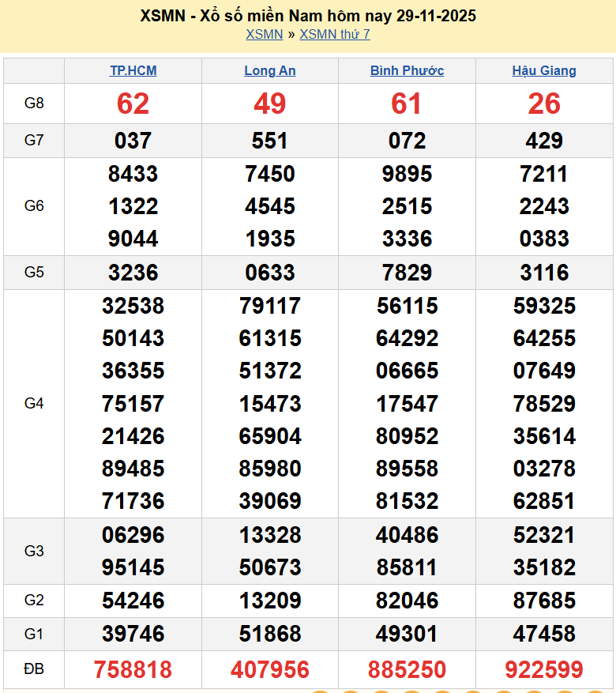Select Long An G8 result 49
The height and width of the screenshot is (693, 616).
pyautogui.click(x=270, y=104)
